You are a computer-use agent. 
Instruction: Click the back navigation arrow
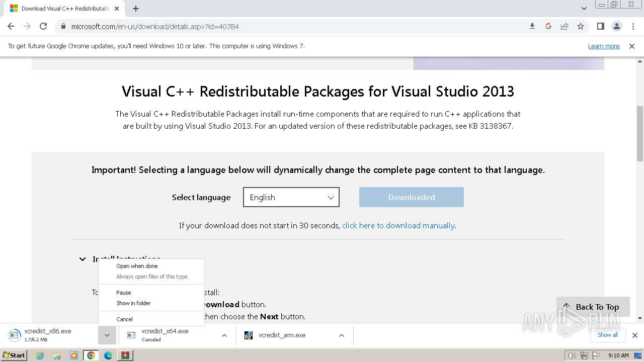tap(11, 26)
